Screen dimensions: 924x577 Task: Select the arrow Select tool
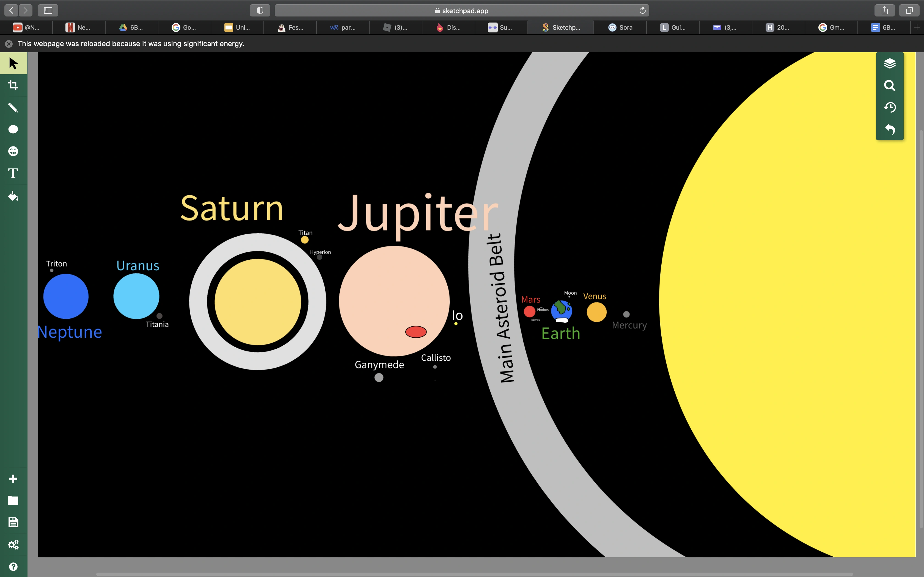click(x=13, y=63)
